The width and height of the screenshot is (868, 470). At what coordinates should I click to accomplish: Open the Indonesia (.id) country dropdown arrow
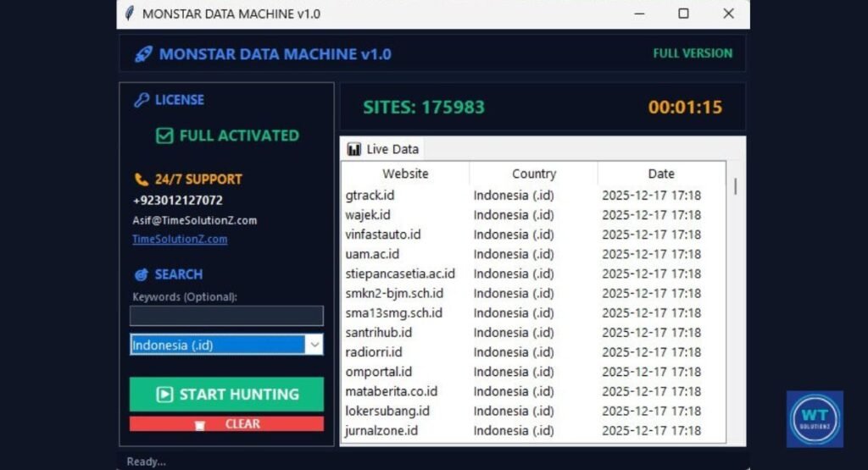[x=314, y=345]
